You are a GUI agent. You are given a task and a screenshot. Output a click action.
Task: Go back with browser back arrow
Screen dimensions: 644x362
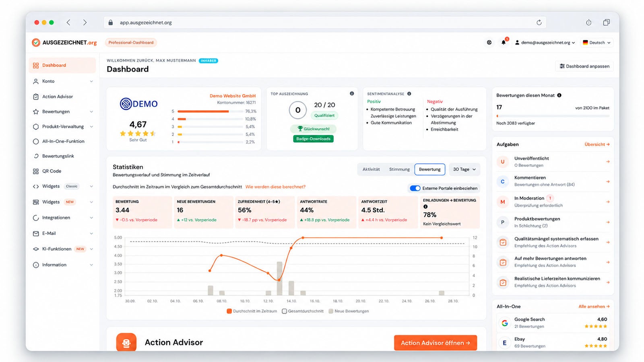68,23
